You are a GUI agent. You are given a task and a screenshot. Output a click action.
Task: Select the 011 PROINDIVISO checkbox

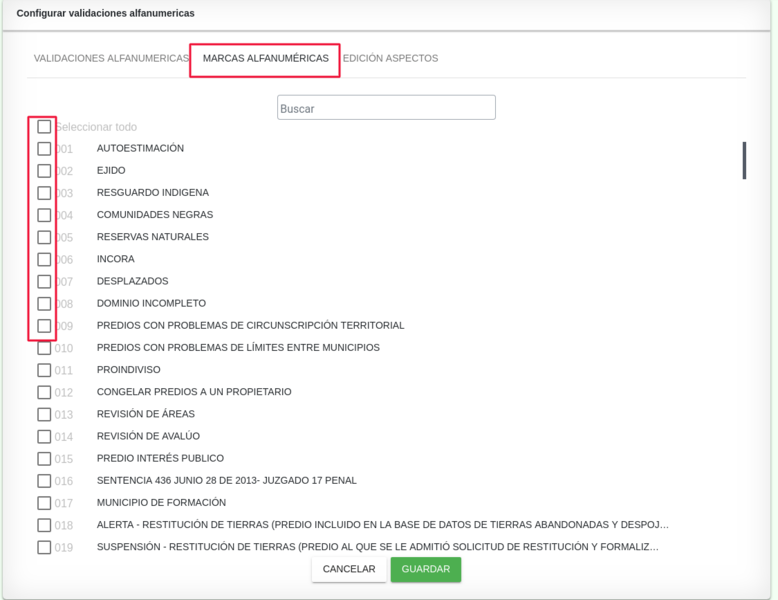pyautogui.click(x=44, y=370)
